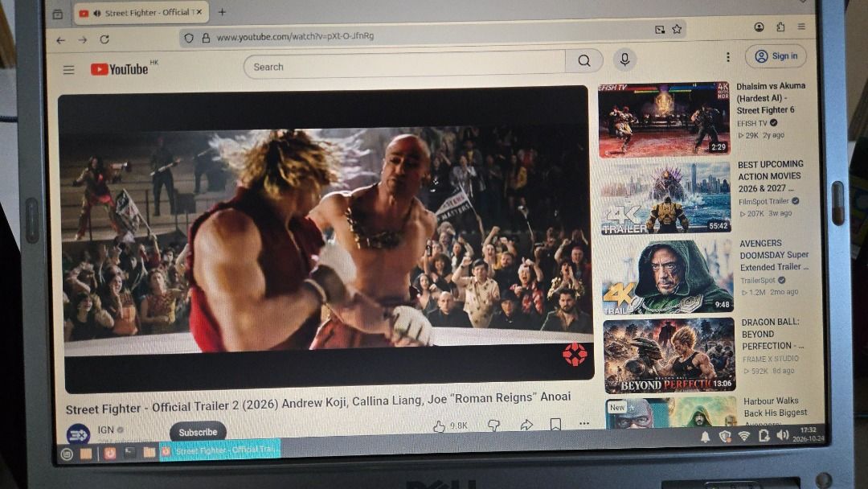This screenshot has width=868, height=489.
Task: Open Dhalsim vs Akuma video thumbnail
Action: click(x=665, y=119)
